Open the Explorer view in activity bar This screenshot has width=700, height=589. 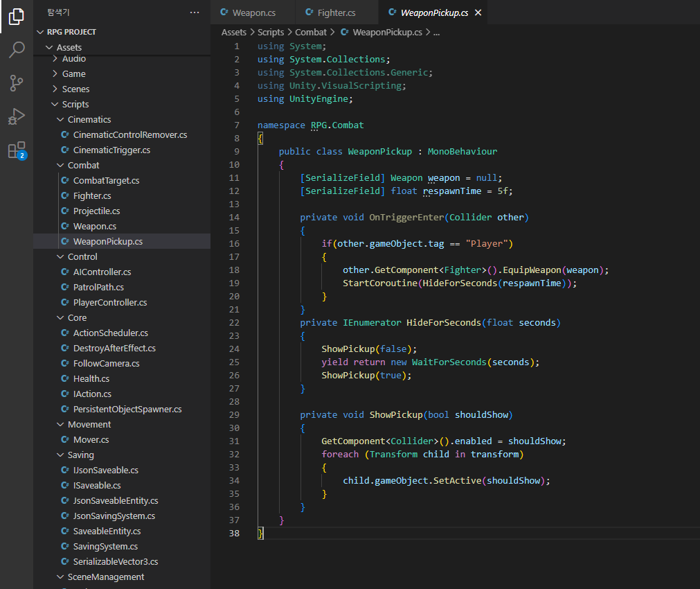coord(17,17)
